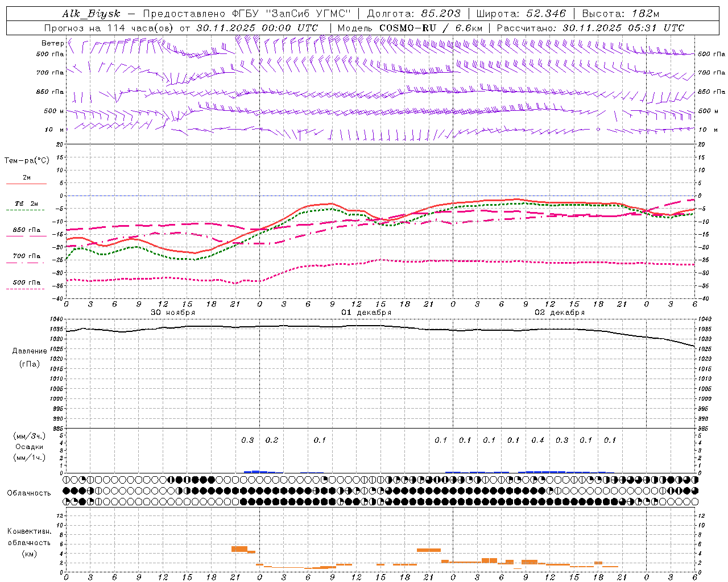Click the Давление pressure panel label
Screen dimensions: 728x582
pyautogui.click(x=30, y=351)
